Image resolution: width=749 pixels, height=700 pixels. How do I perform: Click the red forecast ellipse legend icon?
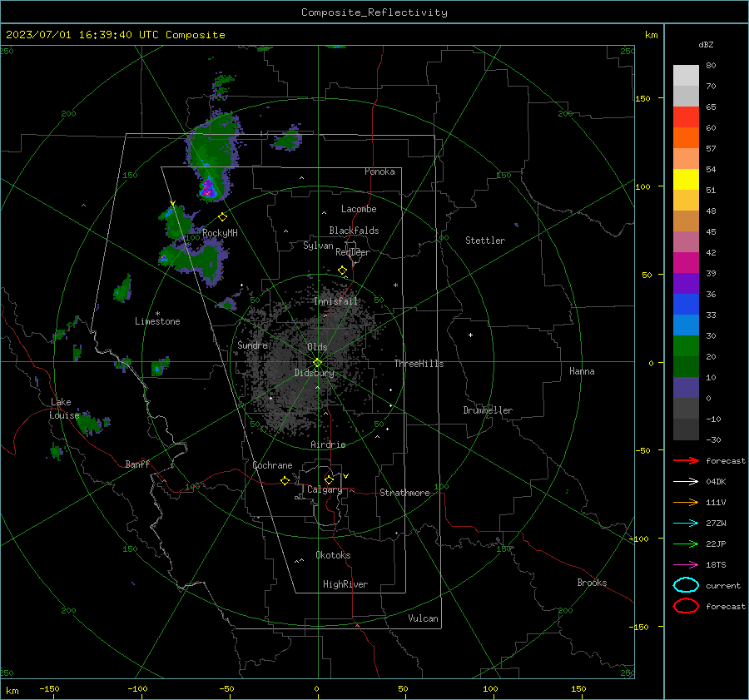686,606
